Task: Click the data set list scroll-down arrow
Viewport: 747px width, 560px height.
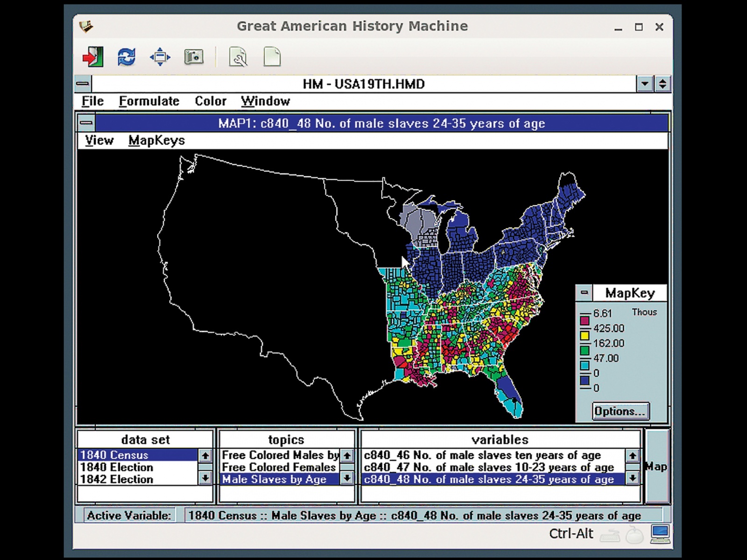Action: (x=205, y=478)
